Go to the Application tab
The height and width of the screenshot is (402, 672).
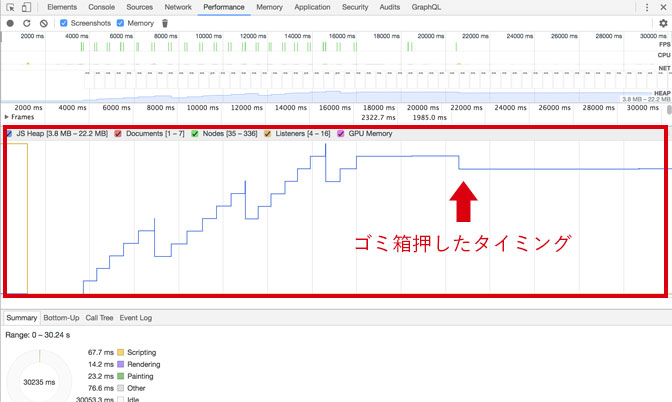[x=312, y=7]
